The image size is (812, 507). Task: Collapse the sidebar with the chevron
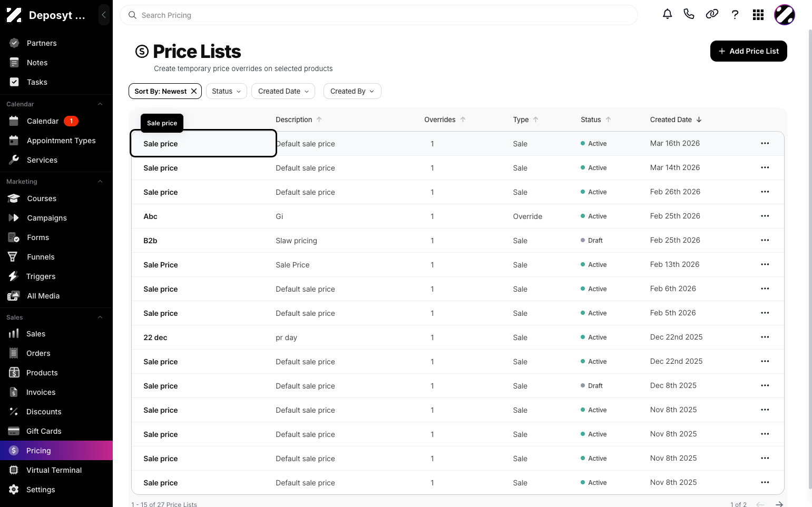click(x=104, y=15)
